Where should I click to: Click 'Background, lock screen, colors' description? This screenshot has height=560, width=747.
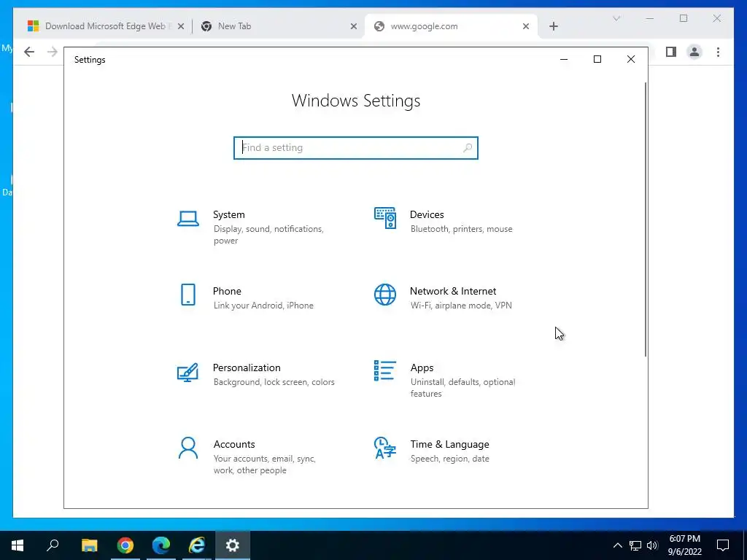click(274, 382)
